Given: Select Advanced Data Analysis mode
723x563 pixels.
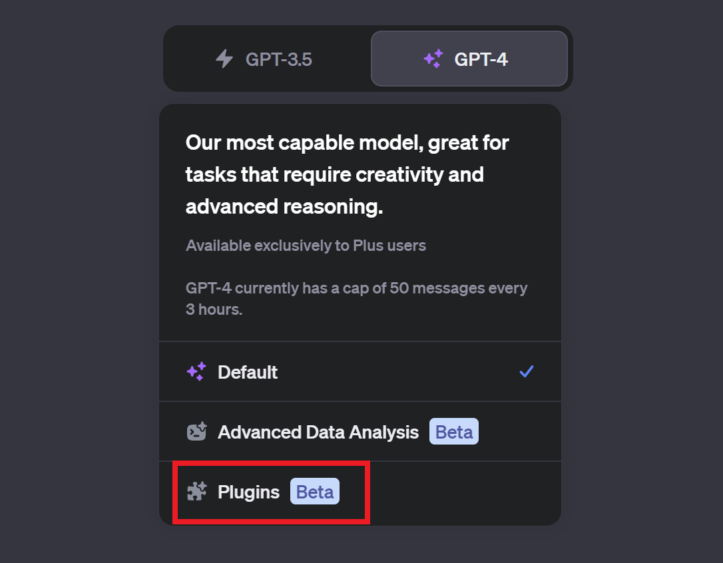Looking at the screenshot, I should coord(360,432).
